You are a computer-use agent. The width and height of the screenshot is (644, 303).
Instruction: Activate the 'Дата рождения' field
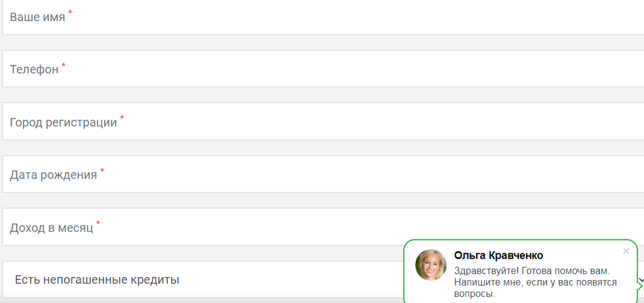click(323, 174)
